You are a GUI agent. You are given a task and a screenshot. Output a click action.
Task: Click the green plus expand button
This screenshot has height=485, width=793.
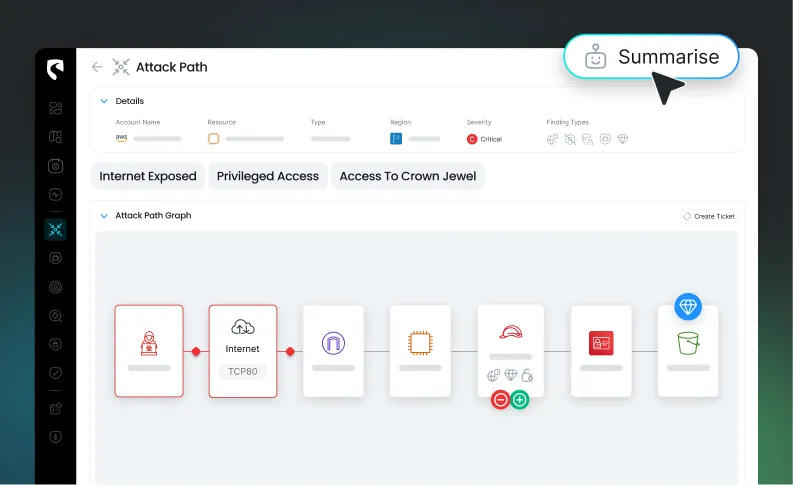click(519, 400)
